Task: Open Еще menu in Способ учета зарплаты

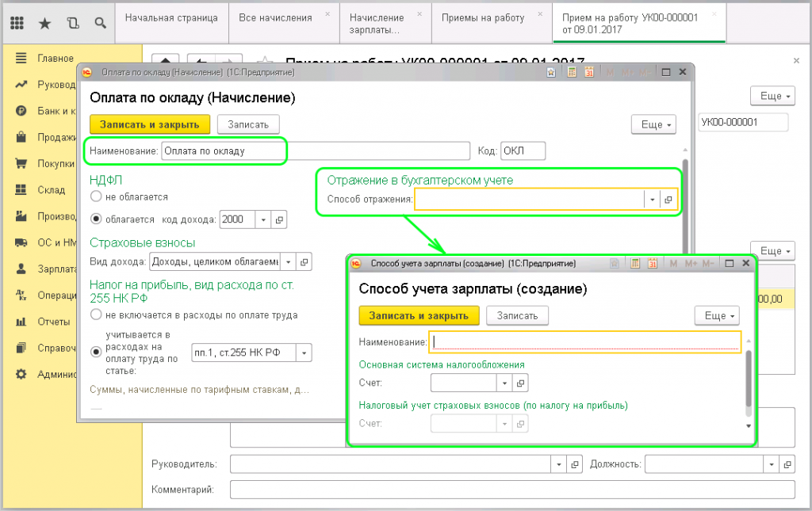Action: coord(717,315)
